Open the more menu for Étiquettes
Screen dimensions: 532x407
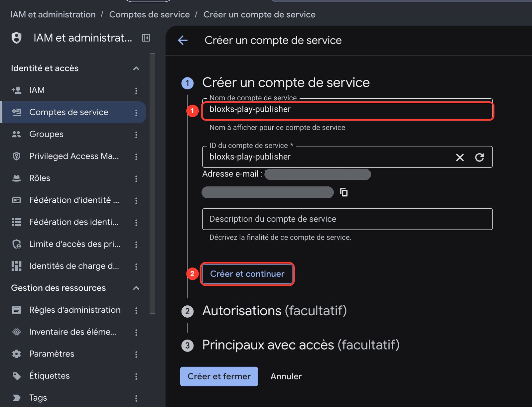tap(136, 376)
